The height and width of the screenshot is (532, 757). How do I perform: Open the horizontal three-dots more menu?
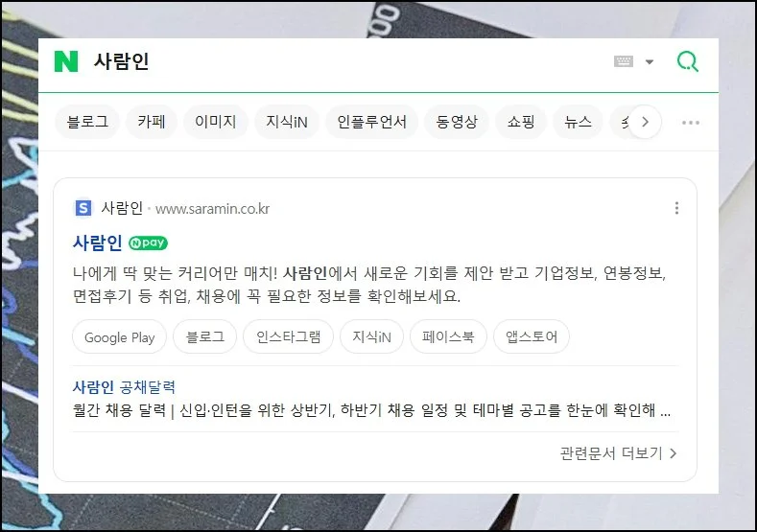tap(691, 123)
